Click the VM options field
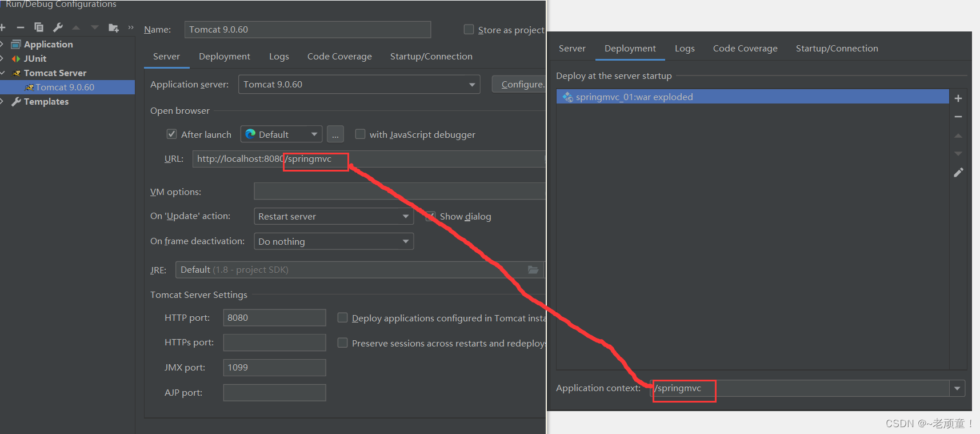This screenshot has width=980, height=434. 399,191
